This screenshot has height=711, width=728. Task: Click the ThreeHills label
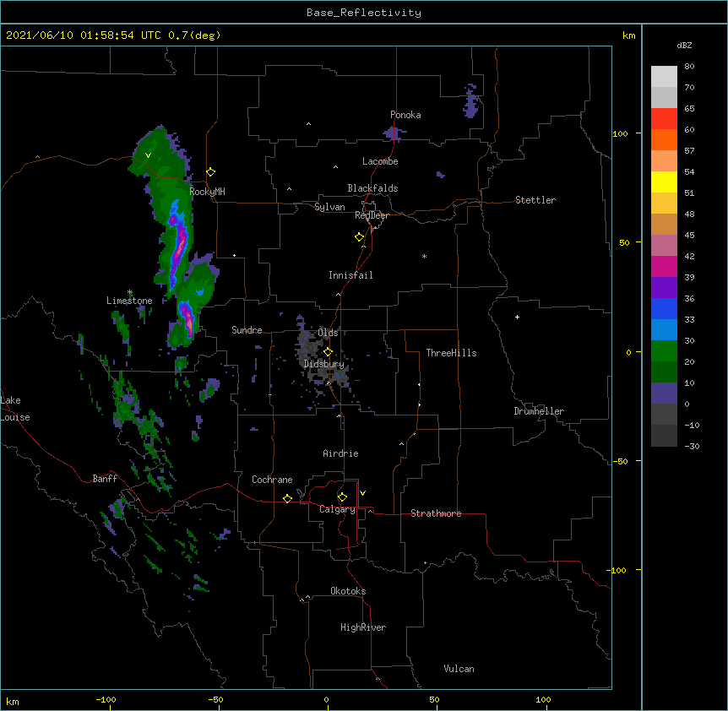click(x=451, y=353)
